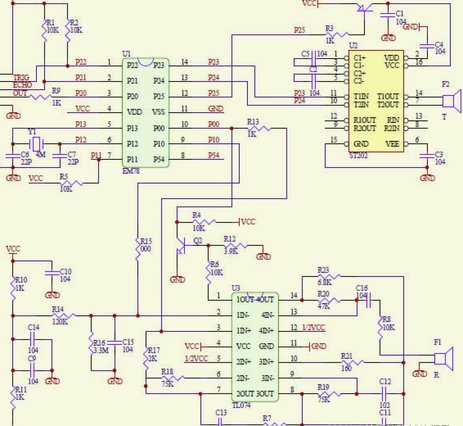Viewport: 463px width, 426px height.
Task: Click the P2 transmitter speaker symbol
Action: pyautogui.click(x=452, y=101)
